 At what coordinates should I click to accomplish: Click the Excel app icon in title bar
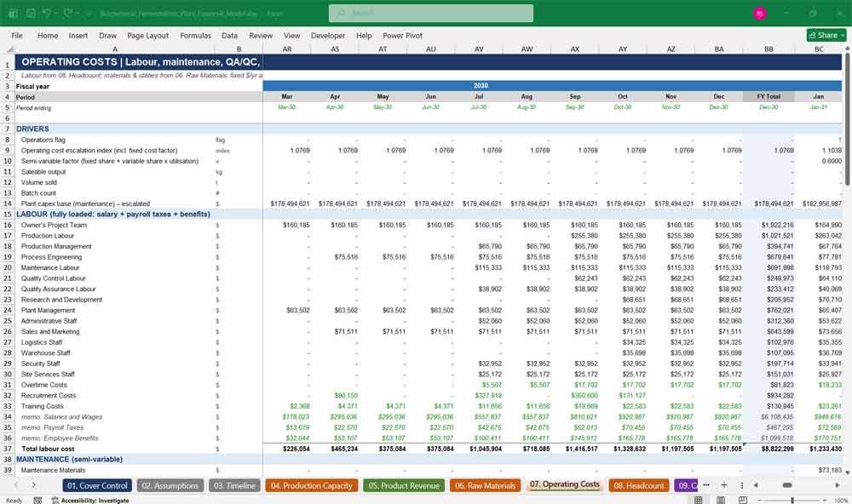click(13, 13)
